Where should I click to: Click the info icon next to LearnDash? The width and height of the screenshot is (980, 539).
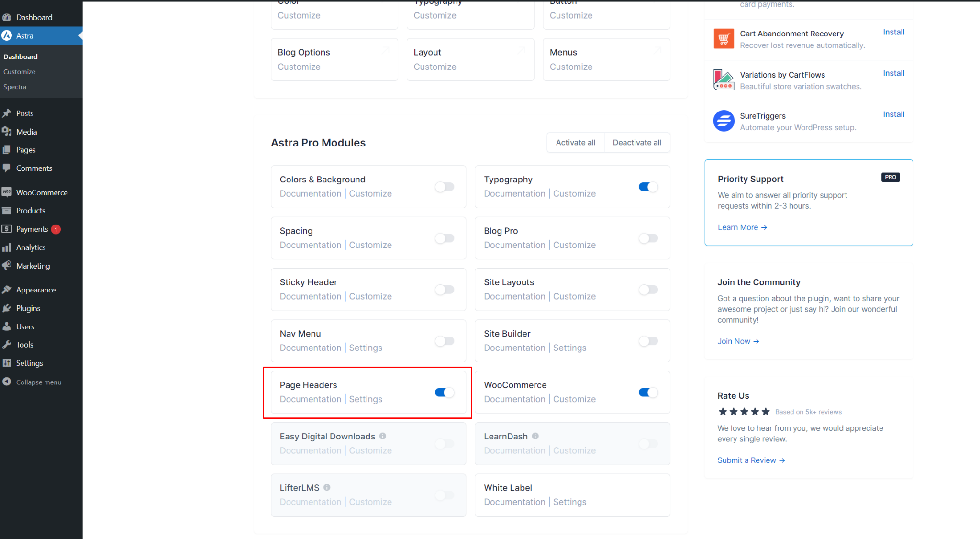535,436
